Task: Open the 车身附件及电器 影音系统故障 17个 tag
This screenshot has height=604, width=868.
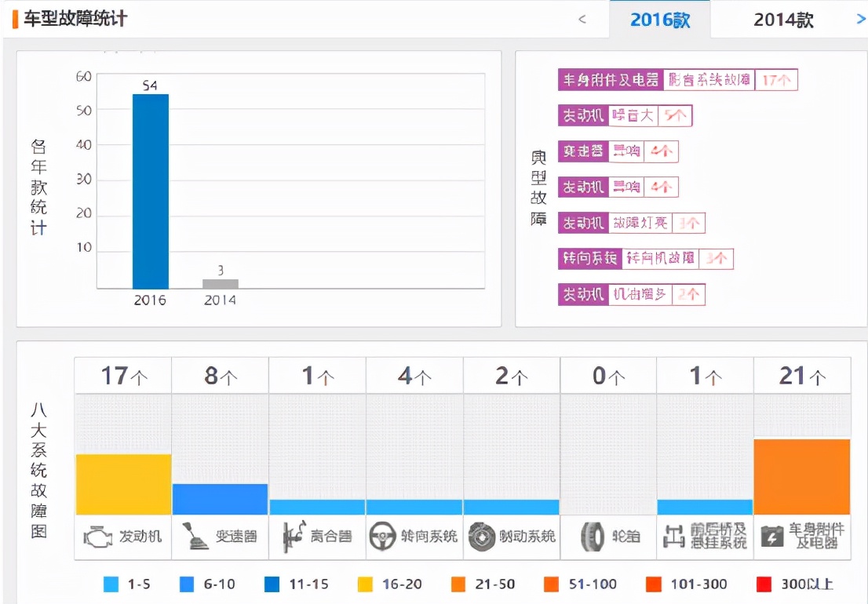Action: coord(677,80)
